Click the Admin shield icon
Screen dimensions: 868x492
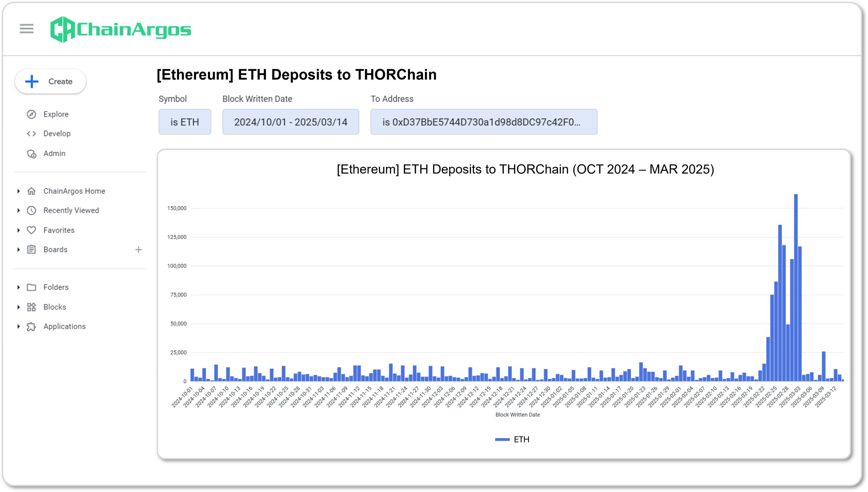(x=32, y=154)
